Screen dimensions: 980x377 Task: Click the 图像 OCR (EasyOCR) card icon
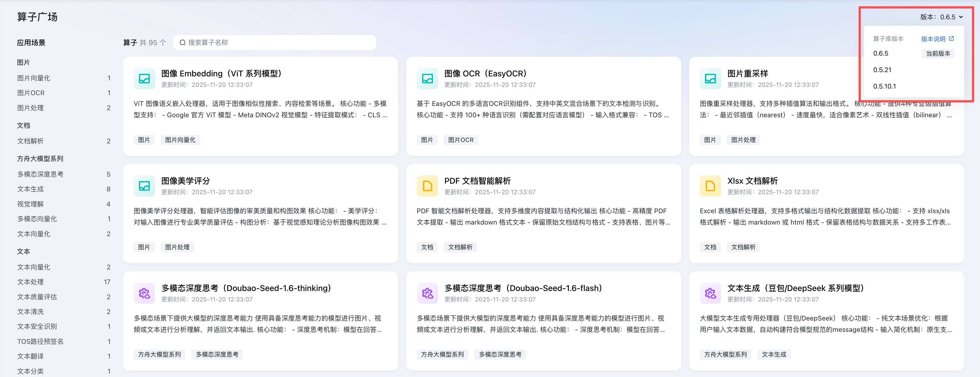(x=427, y=78)
